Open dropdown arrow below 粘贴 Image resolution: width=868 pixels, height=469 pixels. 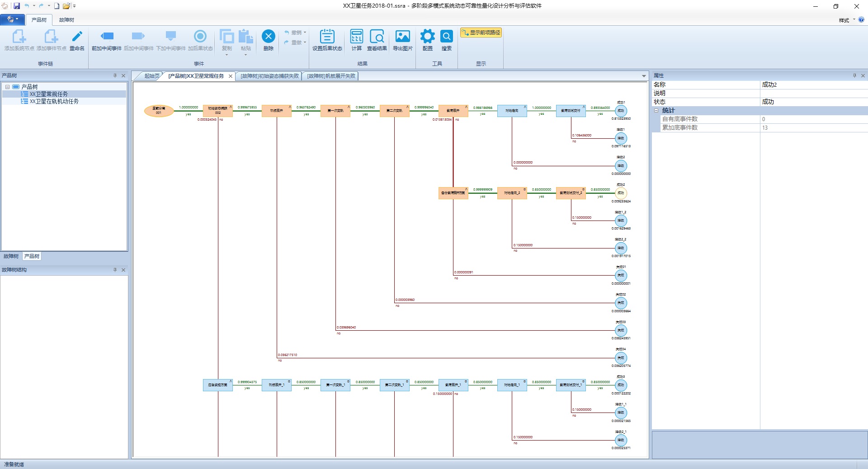point(245,55)
